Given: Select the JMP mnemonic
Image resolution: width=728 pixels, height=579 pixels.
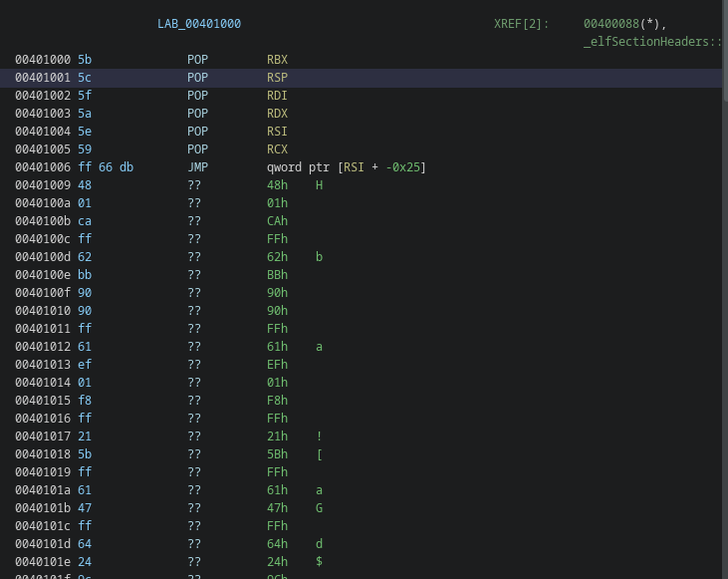Looking at the screenshot, I should pyautogui.click(x=197, y=167).
